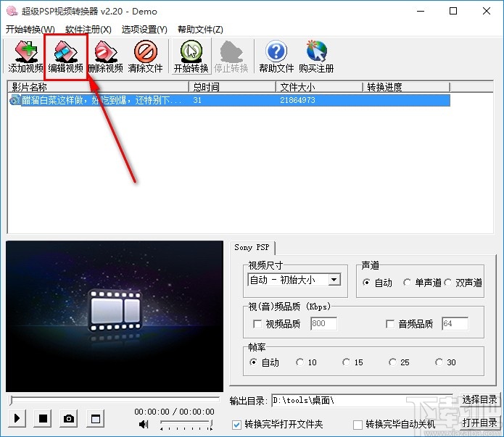This screenshot has height=437, width=504.
Task: Click the 打开目录 open directory button
Action: pos(480,423)
